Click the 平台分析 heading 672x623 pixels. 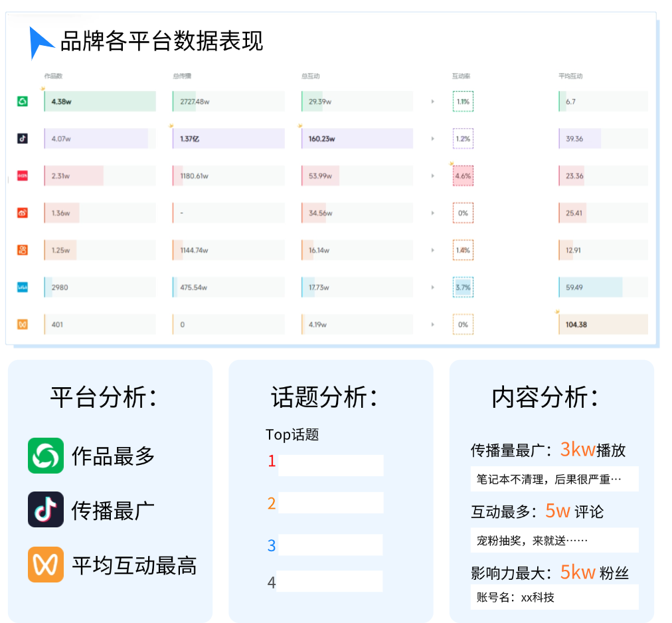coord(104,397)
